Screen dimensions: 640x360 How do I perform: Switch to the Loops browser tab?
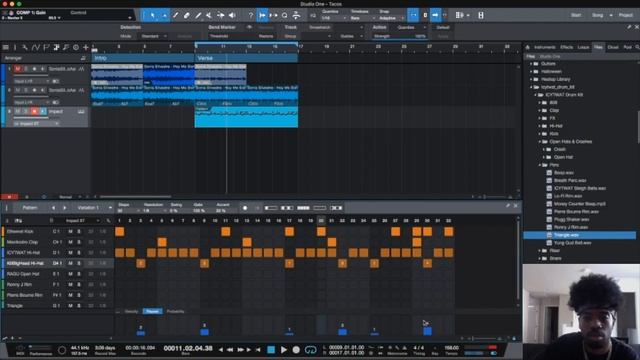coord(583,47)
